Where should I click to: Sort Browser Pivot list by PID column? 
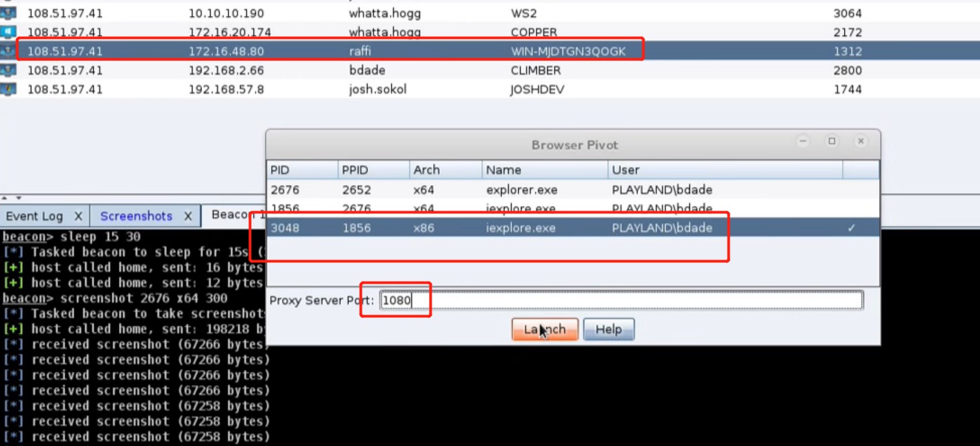pos(302,170)
